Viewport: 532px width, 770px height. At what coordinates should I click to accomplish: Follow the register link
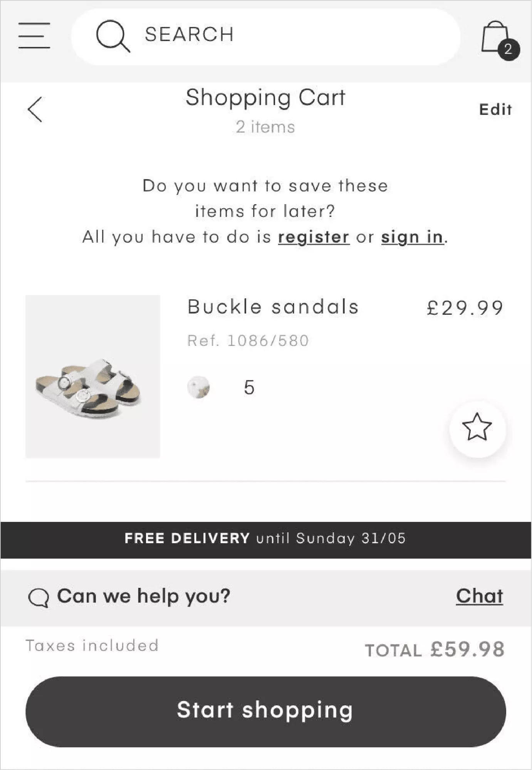click(x=314, y=237)
